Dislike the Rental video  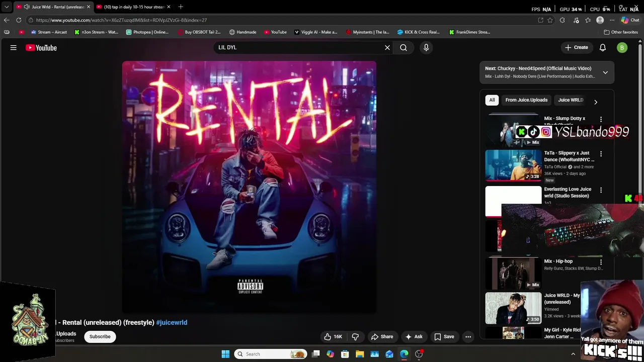355,336
